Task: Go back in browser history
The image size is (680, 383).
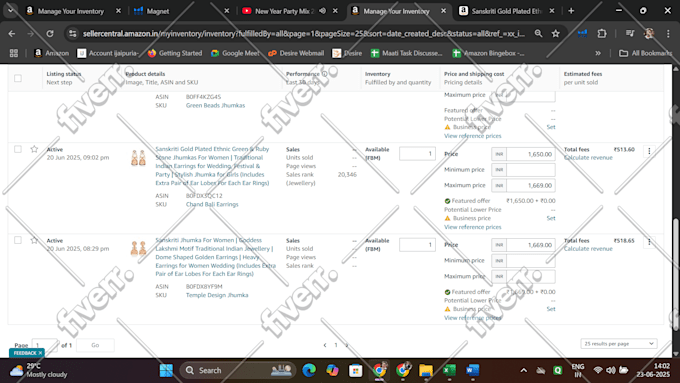Action: (x=12, y=33)
